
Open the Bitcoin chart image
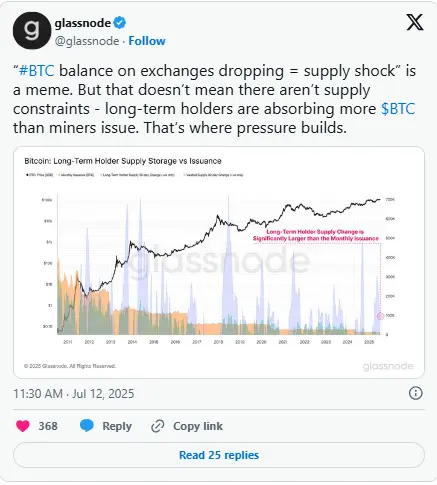pyautogui.click(x=219, y=262)
